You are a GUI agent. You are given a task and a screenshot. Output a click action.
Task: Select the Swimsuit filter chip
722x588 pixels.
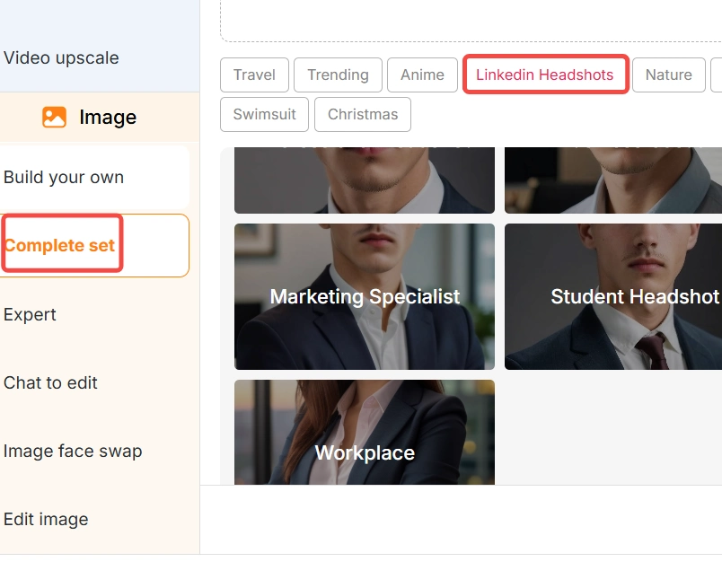tap(263, 115)
